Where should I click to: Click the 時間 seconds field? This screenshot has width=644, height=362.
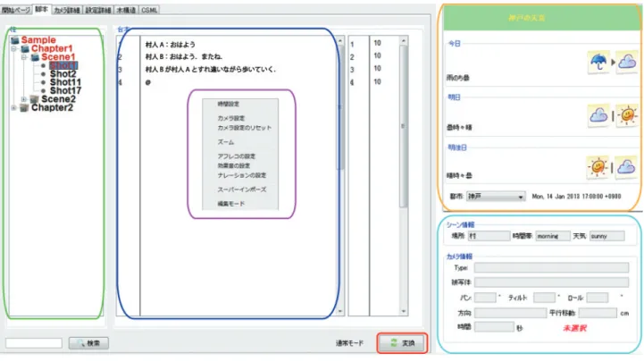click(x=494, y=327)
